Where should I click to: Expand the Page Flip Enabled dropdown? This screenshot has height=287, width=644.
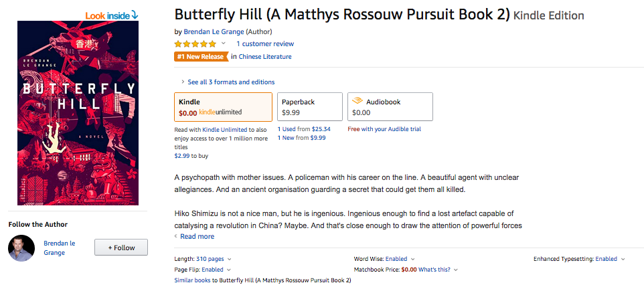tap(229, 270)
